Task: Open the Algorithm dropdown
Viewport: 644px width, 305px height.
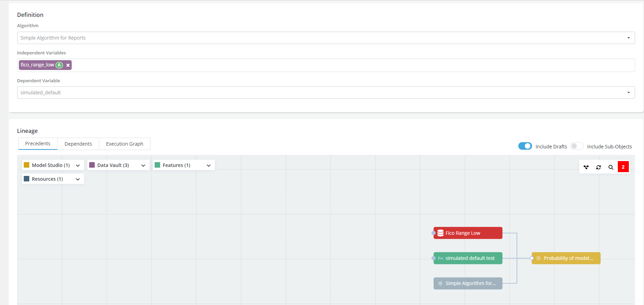Action: [x=629, y=38]
